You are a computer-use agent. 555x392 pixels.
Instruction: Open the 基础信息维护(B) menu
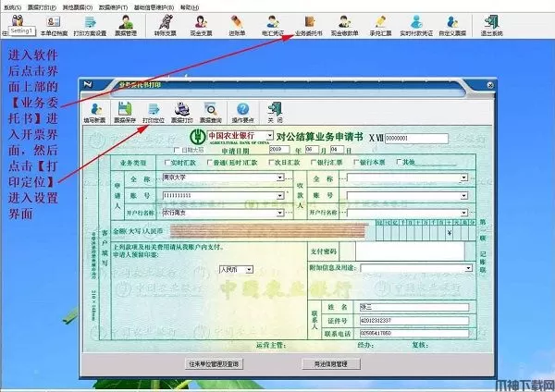tap(154, 7)
